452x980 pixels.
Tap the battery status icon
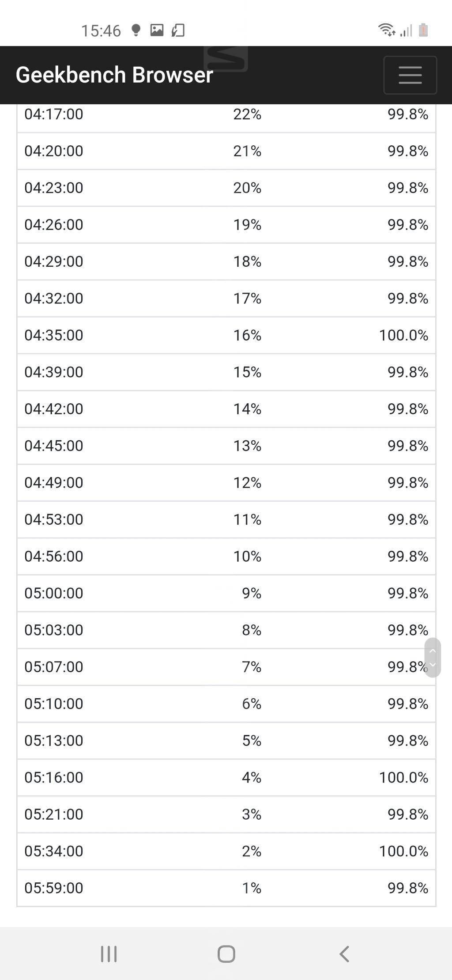coord(423,30)
